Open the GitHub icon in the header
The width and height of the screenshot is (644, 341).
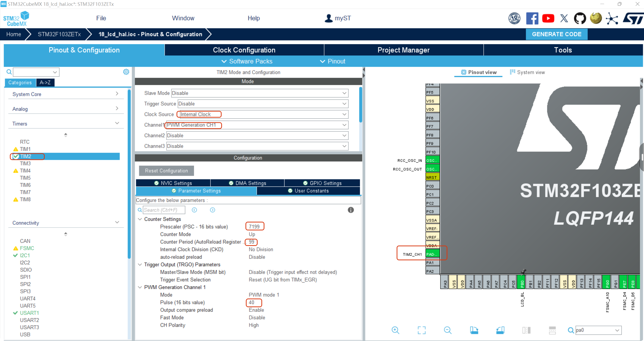[580, 18]
